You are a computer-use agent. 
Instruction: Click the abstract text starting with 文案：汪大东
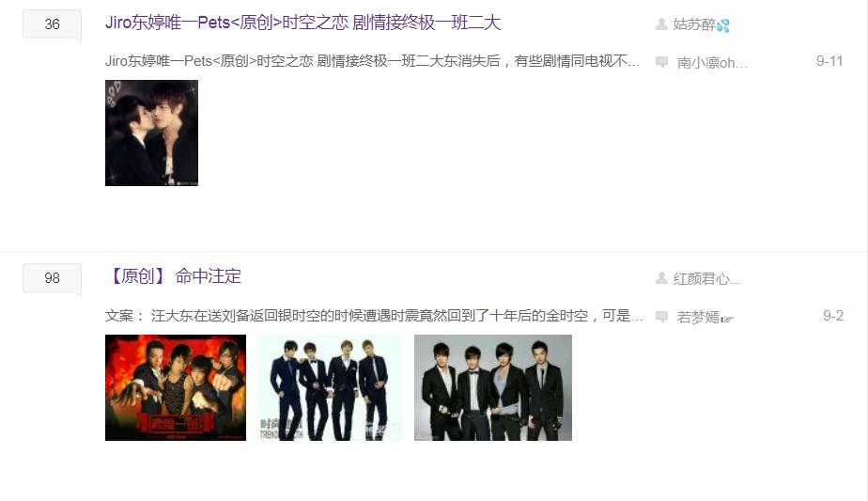[374, 316]
